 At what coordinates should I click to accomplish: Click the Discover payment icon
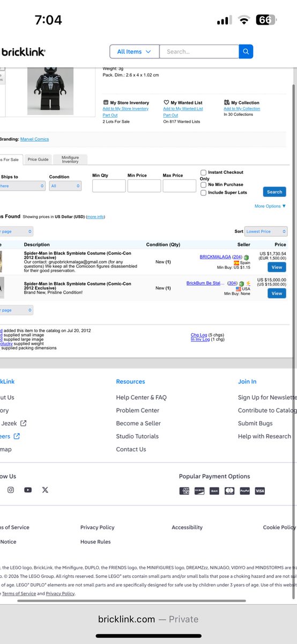(199, 491)
